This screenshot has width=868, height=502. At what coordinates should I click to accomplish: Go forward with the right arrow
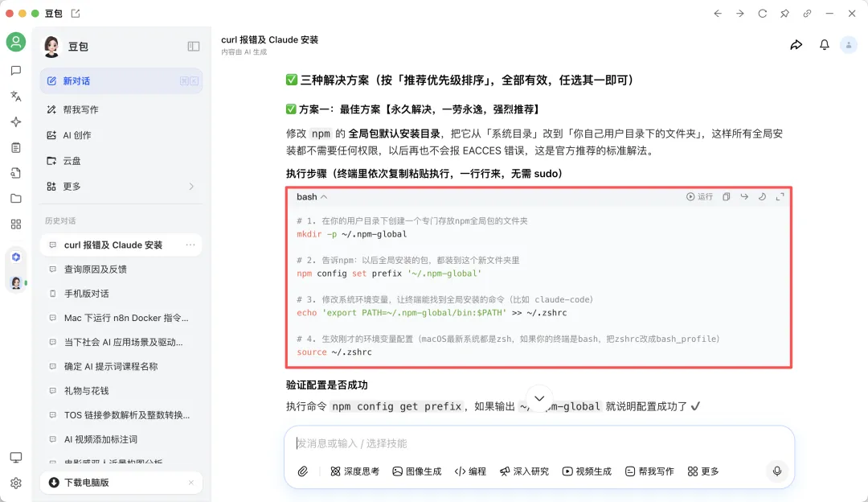(x=740, y=14)
